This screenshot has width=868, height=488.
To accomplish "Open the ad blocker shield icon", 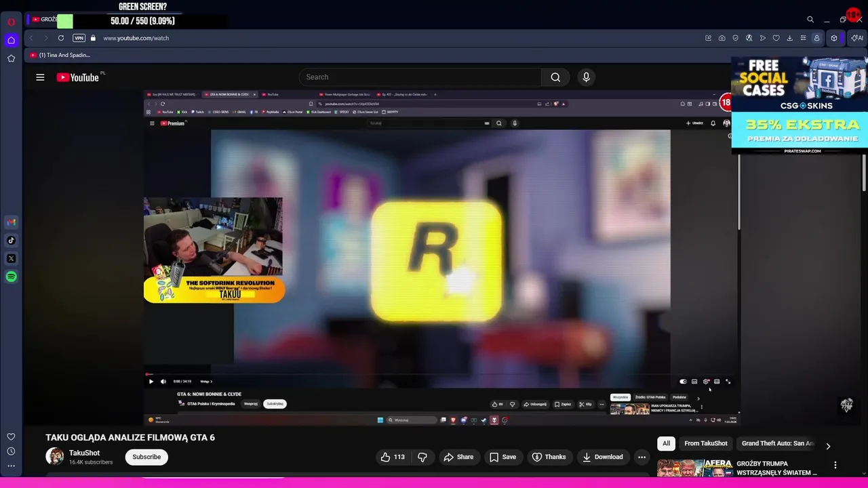I will pyautogui.click(x=735, y=38).
